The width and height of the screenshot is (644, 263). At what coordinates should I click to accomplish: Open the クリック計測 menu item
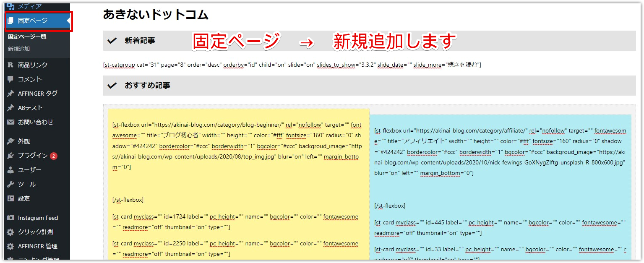click(x=35, y=232)
